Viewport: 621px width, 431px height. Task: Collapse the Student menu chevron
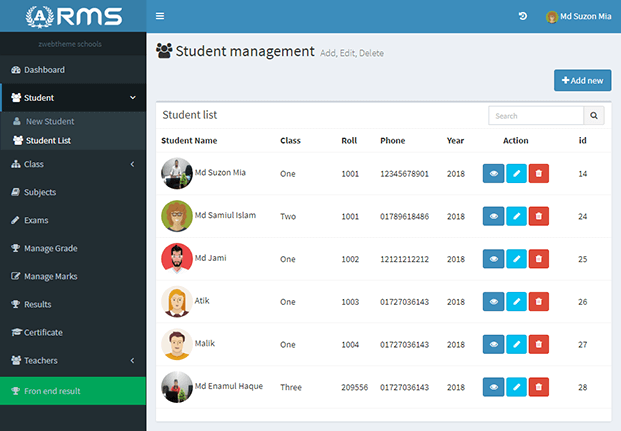pos(133,97)
